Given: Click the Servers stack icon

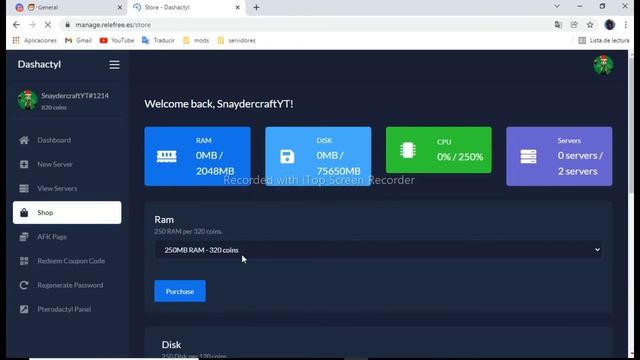Looking at the screenshot, I should (x=528, y=156).
